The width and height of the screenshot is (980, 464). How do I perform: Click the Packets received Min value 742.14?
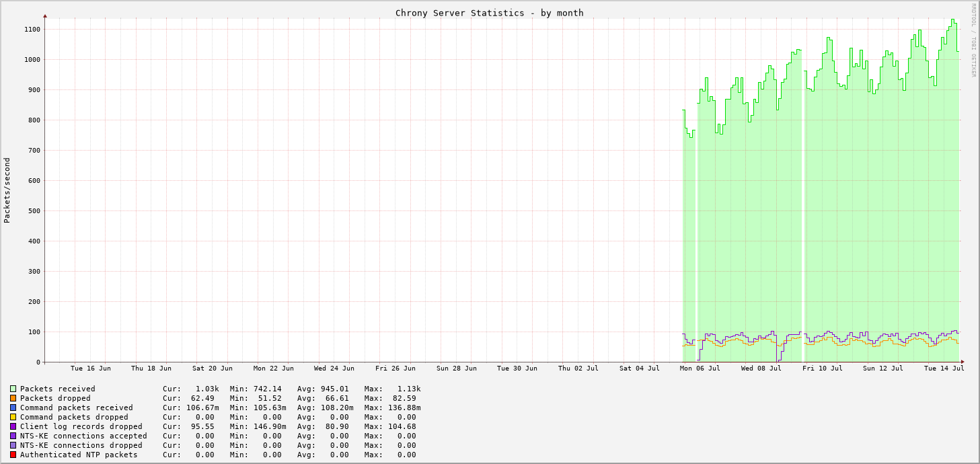[x=268, y=389]
